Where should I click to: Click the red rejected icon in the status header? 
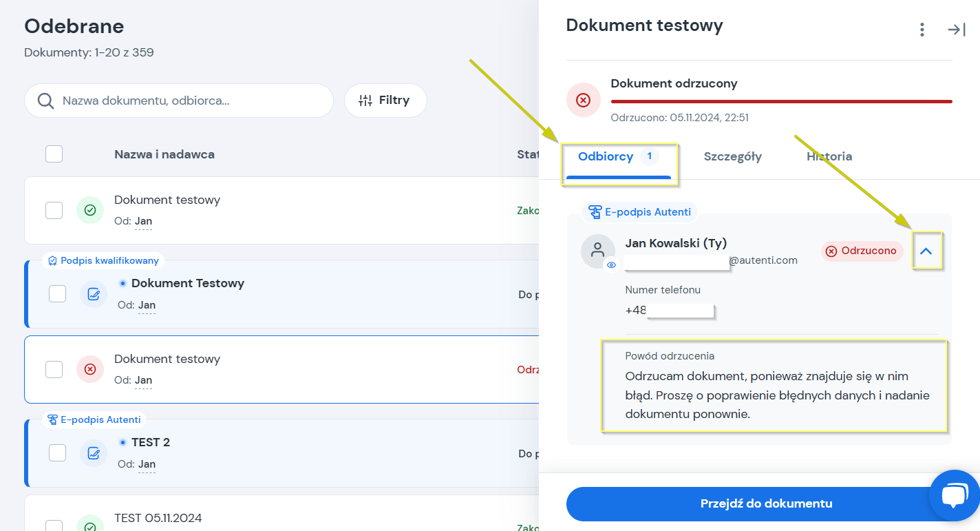tap(583, 101)
